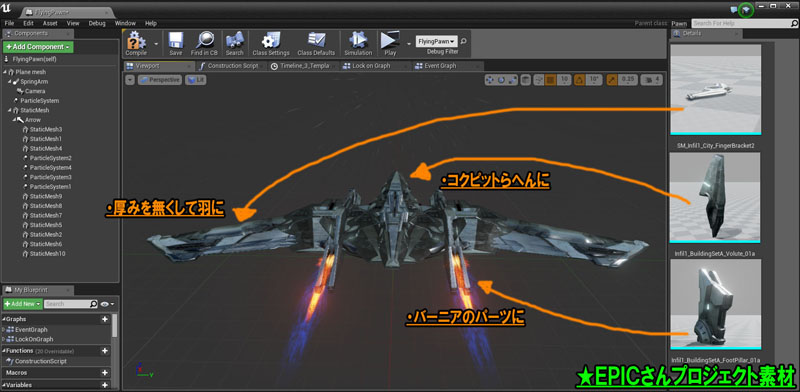Image resolution: width=800 pixels, height=392 pixels.
Task: Open the Lit view mode dropdown
Action: tap(196, 80)
